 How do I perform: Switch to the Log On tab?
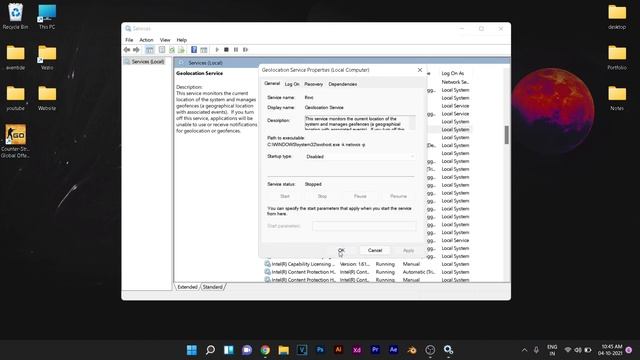(x=292, y=84)
